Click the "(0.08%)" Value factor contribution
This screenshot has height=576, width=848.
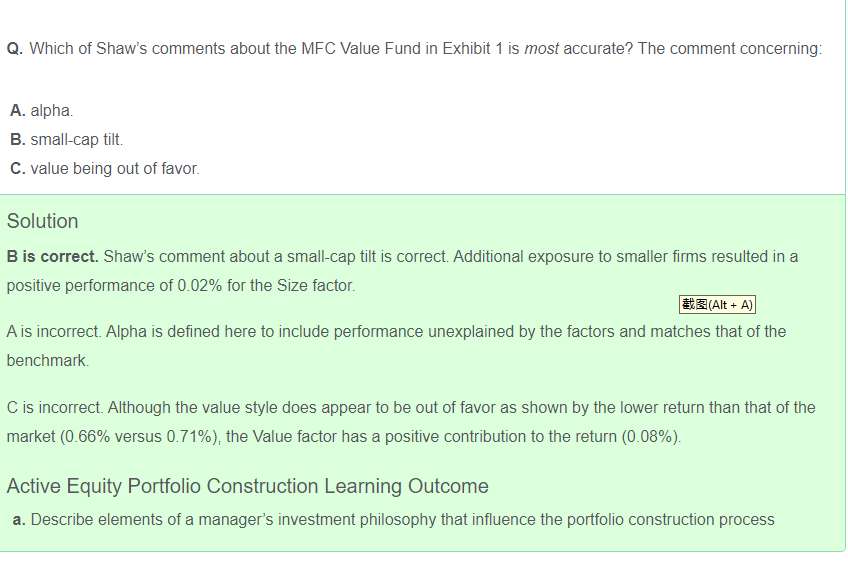pyautogui.click(x=652, y=437)
